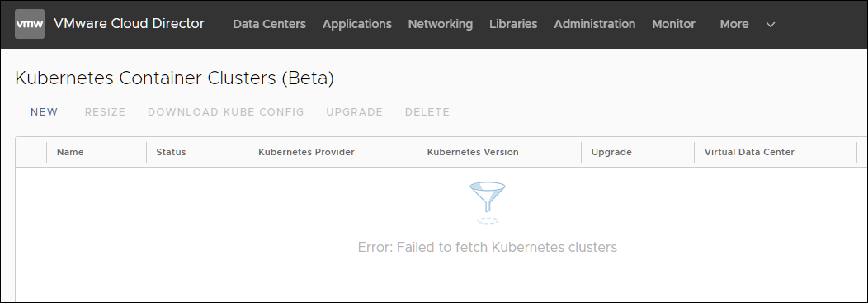Click the vmw logo icon
868x303 pixels.
tap(30, 24)
